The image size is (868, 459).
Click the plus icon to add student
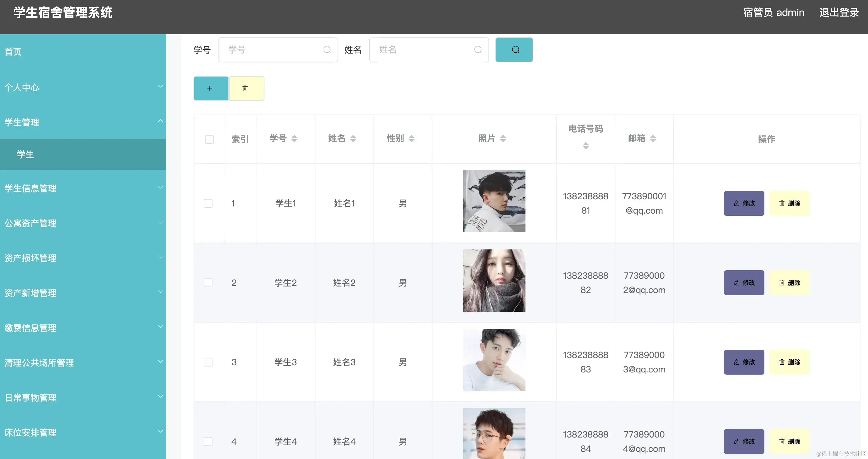coord(211,88)
